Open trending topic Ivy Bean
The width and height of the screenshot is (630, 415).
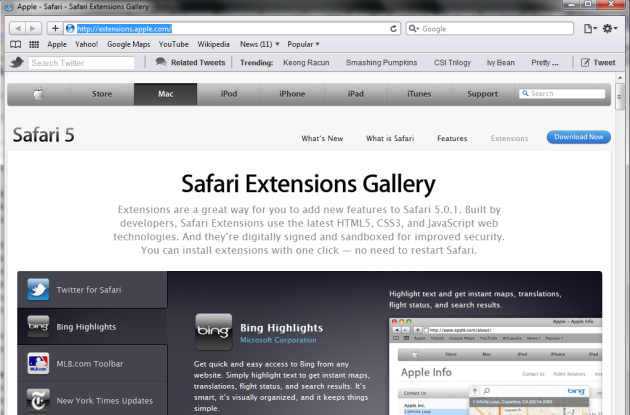tap(501, 63)
